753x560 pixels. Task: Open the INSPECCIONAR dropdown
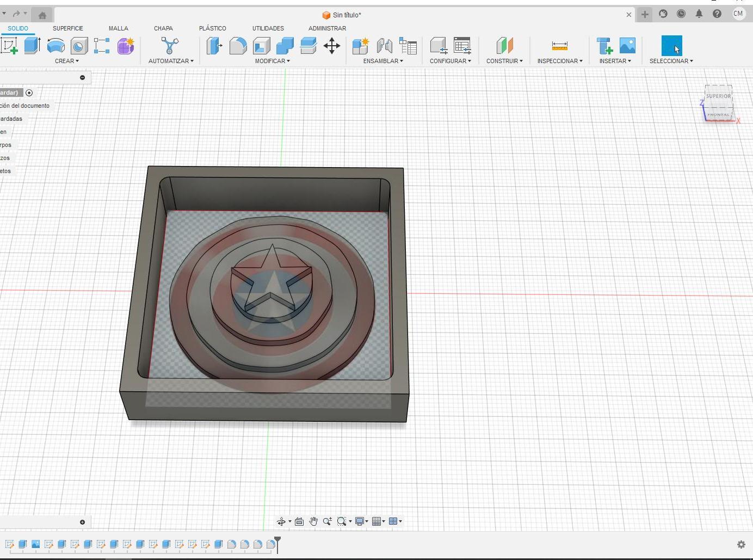560,61
